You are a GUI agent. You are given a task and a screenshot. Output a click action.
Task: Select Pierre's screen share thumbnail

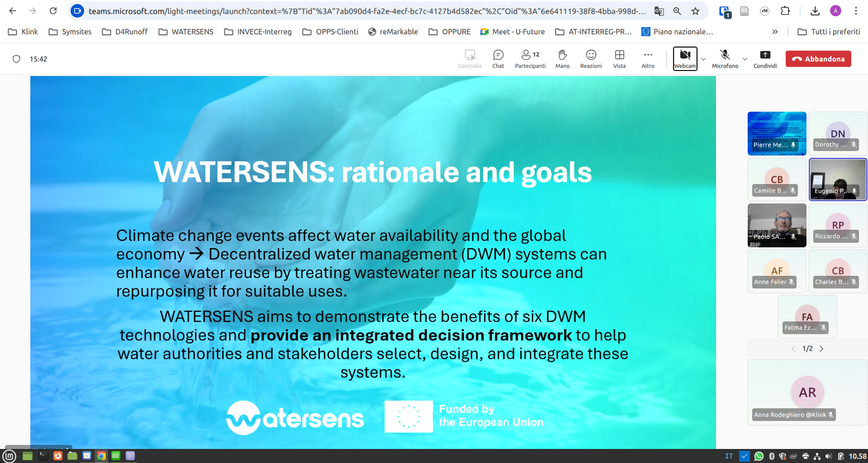tap(777, 133)
